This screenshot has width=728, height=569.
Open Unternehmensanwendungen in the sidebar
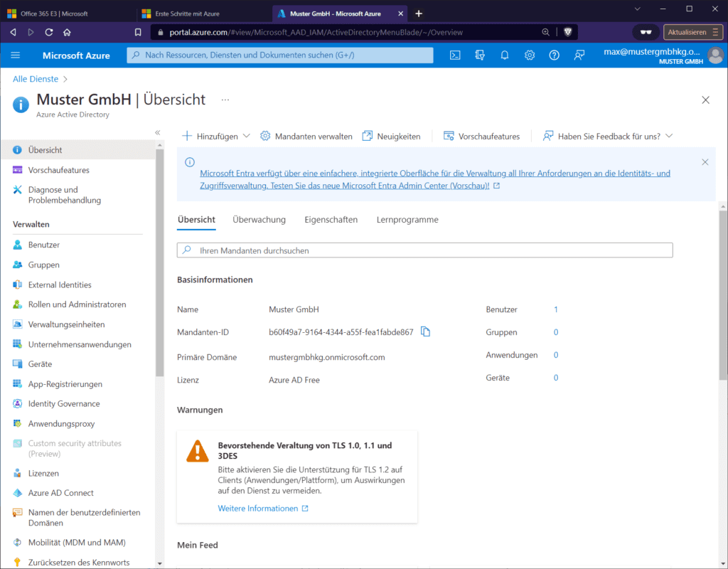click(x=78, y=344)
